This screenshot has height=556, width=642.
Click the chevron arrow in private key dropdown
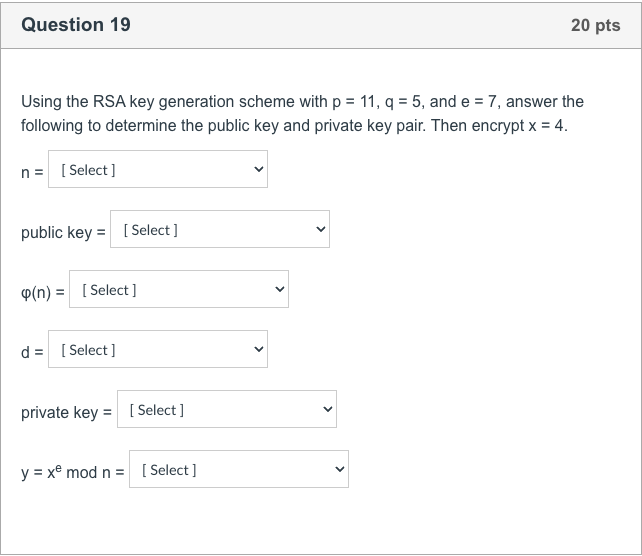[328, 409]
